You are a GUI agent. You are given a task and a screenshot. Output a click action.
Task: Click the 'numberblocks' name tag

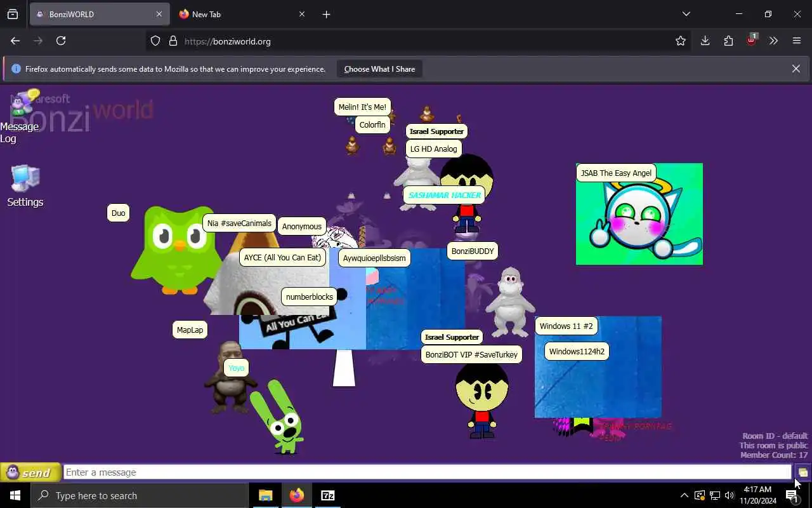pyautogui.click(x=310, y=297)
